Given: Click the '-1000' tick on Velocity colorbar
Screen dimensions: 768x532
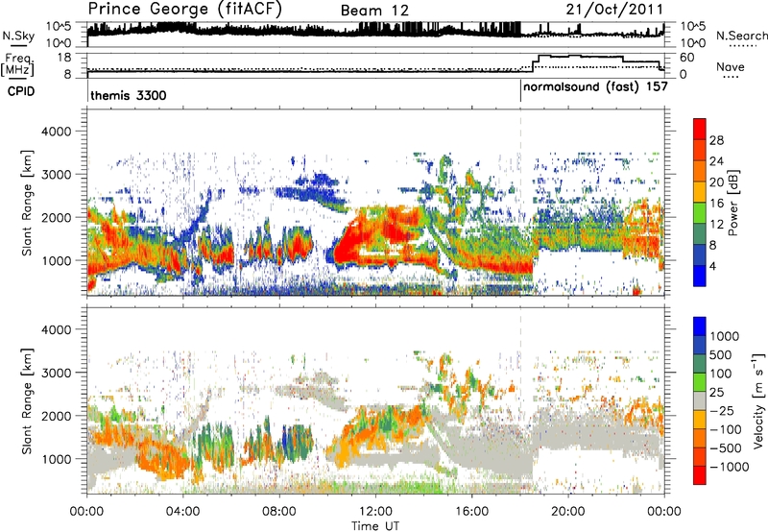Looking at the screenshot, I should point(730,467).
